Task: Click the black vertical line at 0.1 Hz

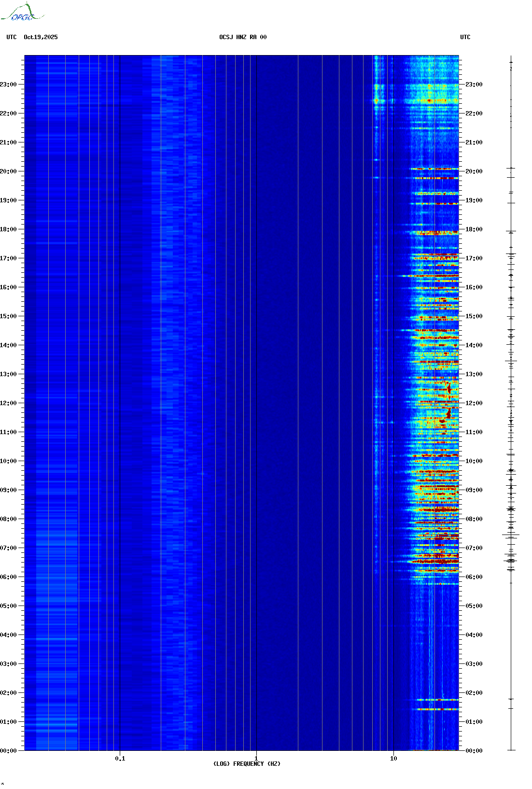Action: (x=120, y=386)
